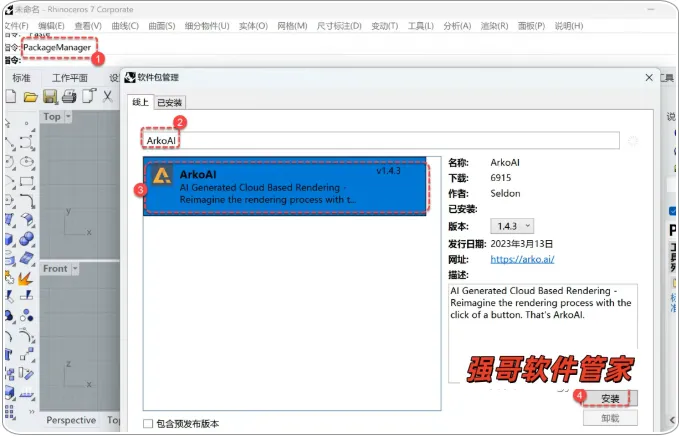
Task: Click the document page icon beside Print
Action: coord(89,96)
